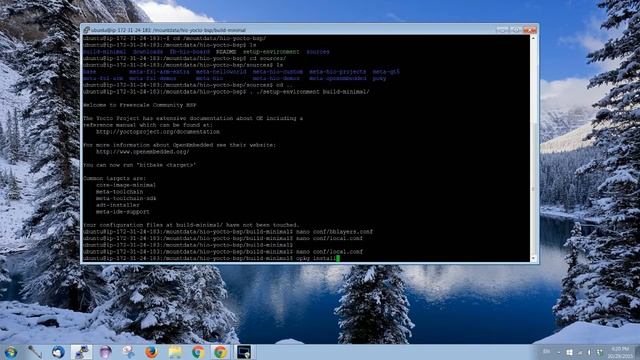Click the terminal vertical scrollbar track
The height and width of the screenshot is (360, 640).
tap(533, 148)
